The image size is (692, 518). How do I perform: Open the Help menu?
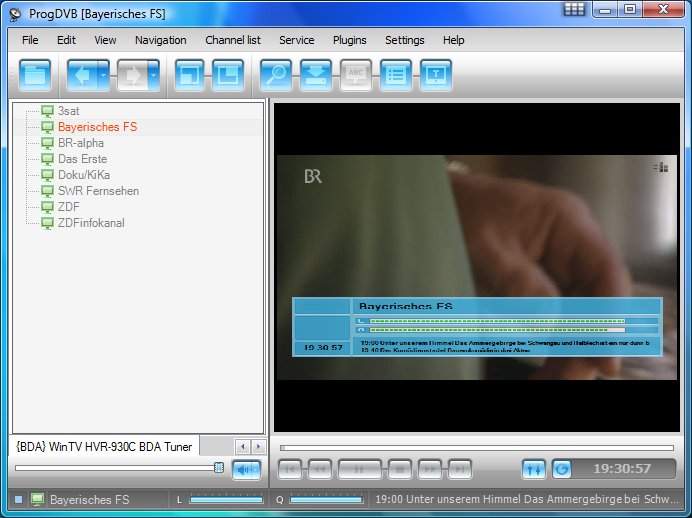[x=453, y=40]
